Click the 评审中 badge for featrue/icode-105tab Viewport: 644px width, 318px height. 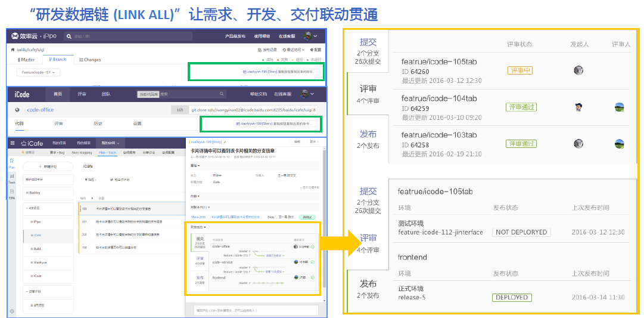(519, 70)
